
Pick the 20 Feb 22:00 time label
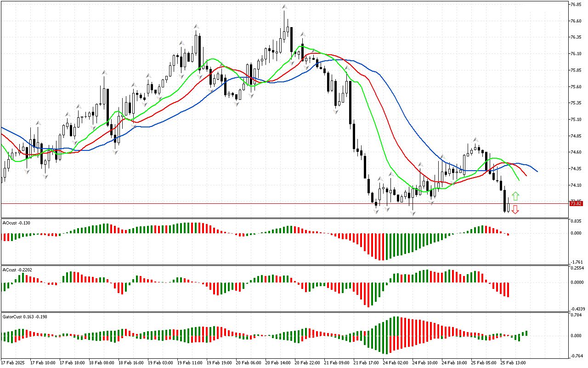point(307,362)
